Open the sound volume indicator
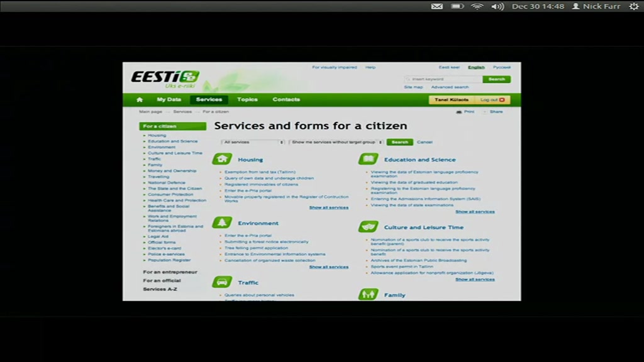Image resolution: width=644 pixels, height=362 pixels. pyautogui.click(x=497, y=6)
